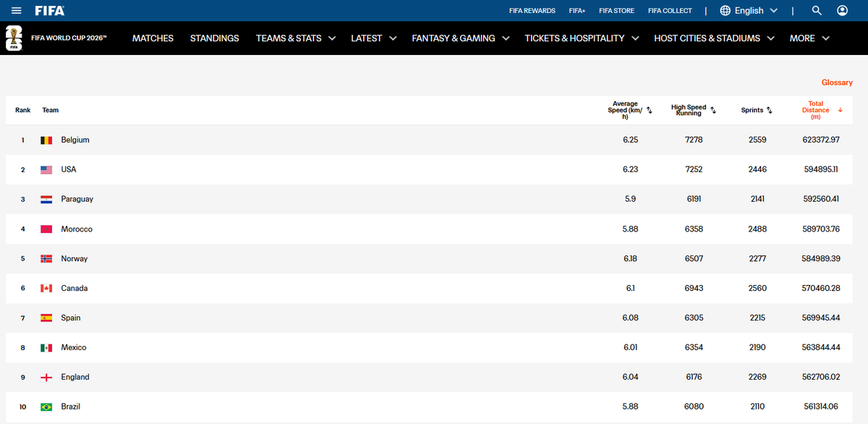The image size is (868, 424).
Task: Click the FIFA logo
Action: (x=50, y=11)
